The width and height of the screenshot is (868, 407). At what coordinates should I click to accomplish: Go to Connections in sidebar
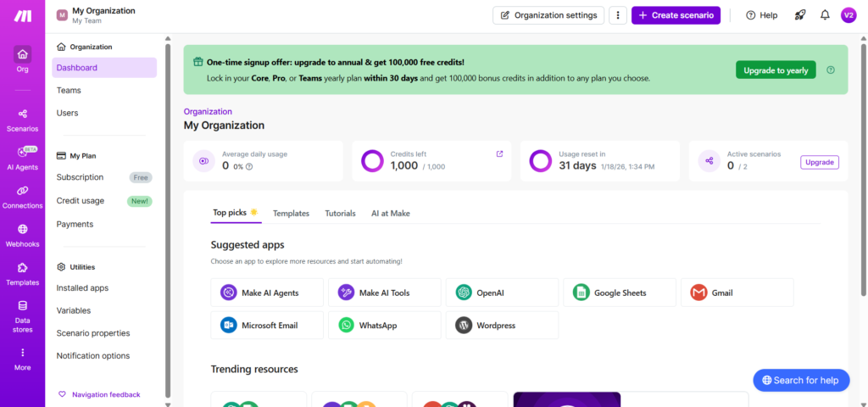22,197
